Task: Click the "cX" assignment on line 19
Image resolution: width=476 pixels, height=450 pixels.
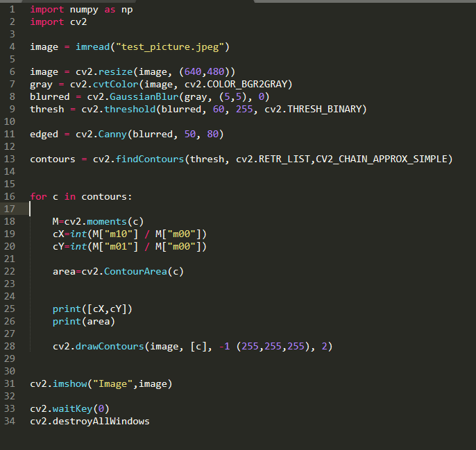Action: click(x=58, y=234)
